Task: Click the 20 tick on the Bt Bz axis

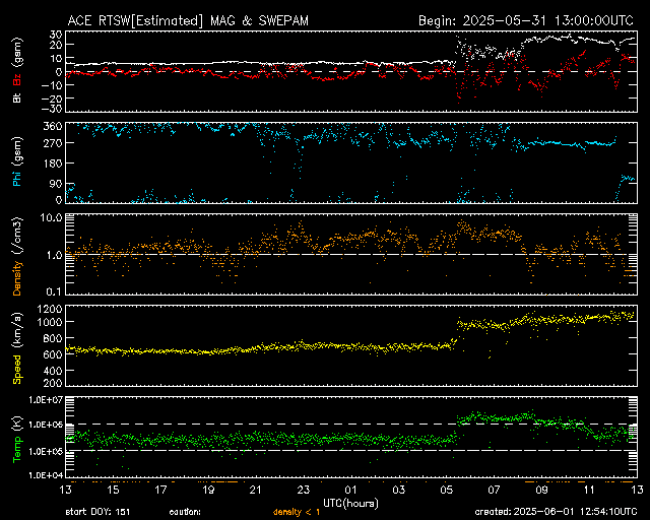Action: (x=56, y=45)
